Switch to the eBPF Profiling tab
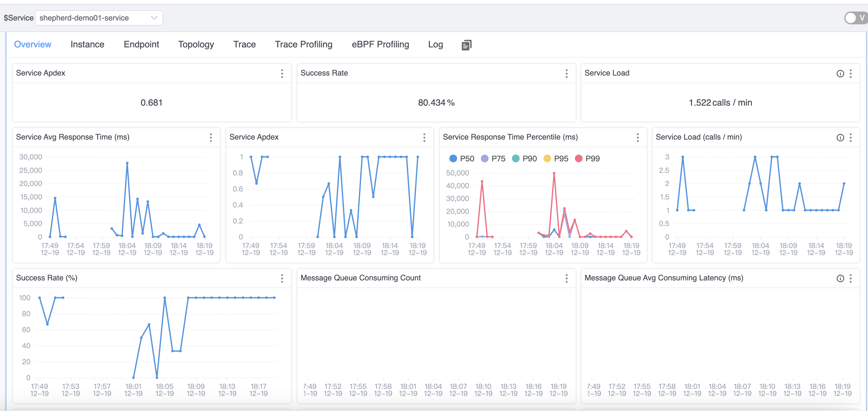The height and width of the screenshot is (411, 868). [380, 44]
